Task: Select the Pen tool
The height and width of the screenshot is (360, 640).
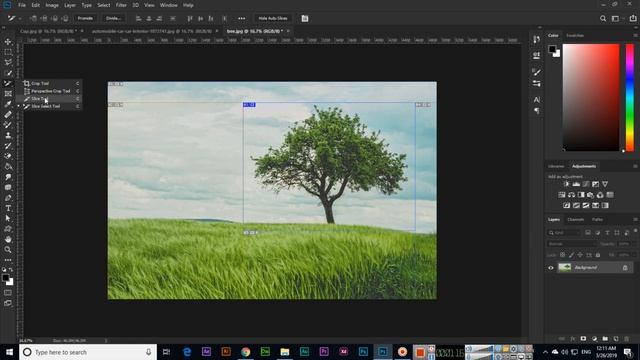Action: tap(8, 198)
